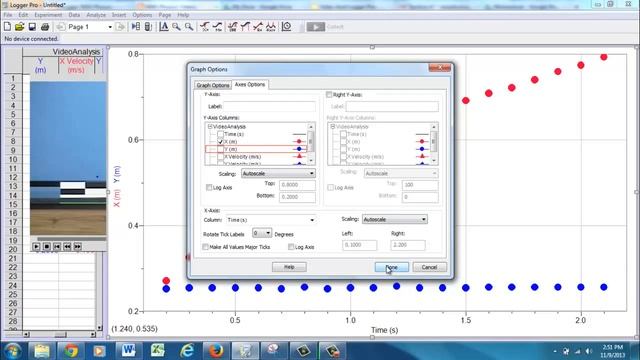640x360 pixels.
Task: Click the Zoom In magnifier icon
Action: pos(176,27)
